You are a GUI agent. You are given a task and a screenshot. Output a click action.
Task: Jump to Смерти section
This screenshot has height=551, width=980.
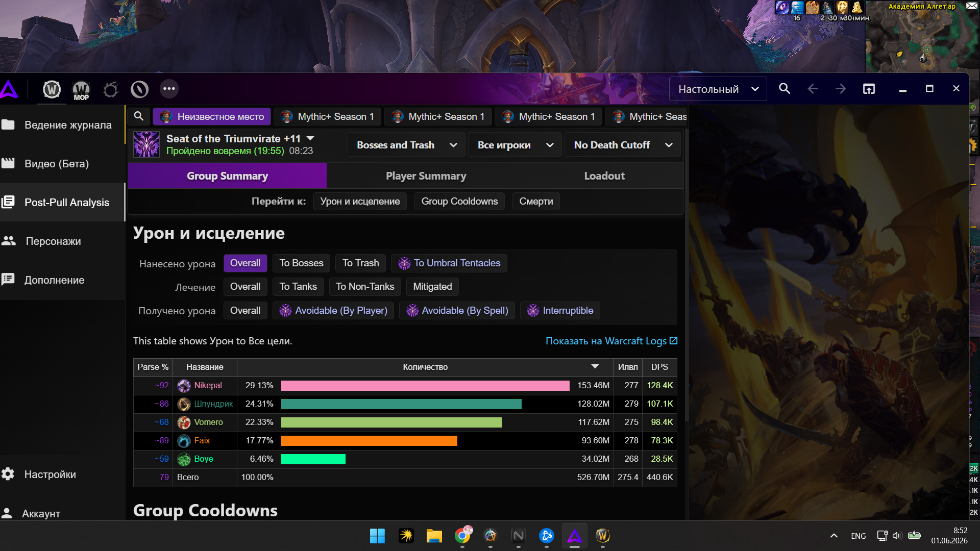click(536, 202)
